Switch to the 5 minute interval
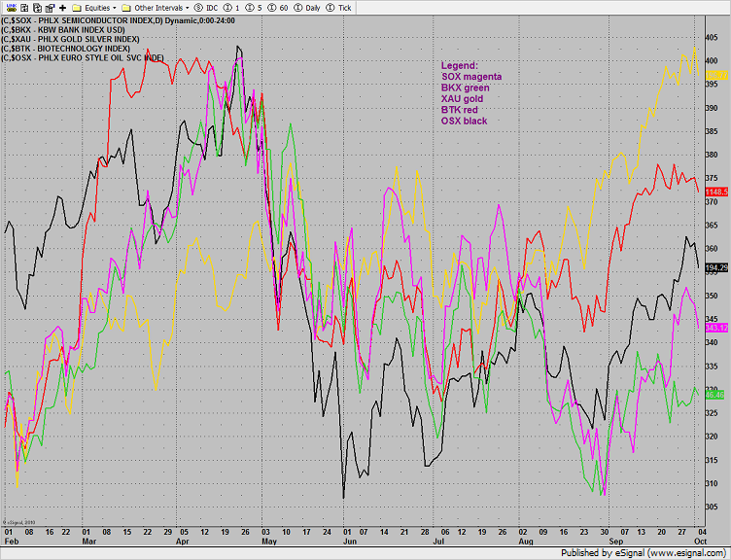The width and height of the screenshot is (731, 560). point(254,8)
